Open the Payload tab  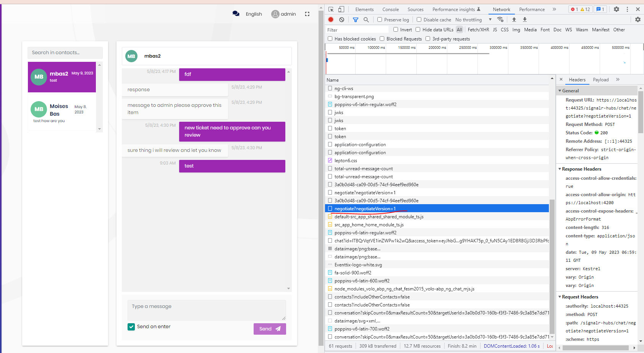[600, 80]
